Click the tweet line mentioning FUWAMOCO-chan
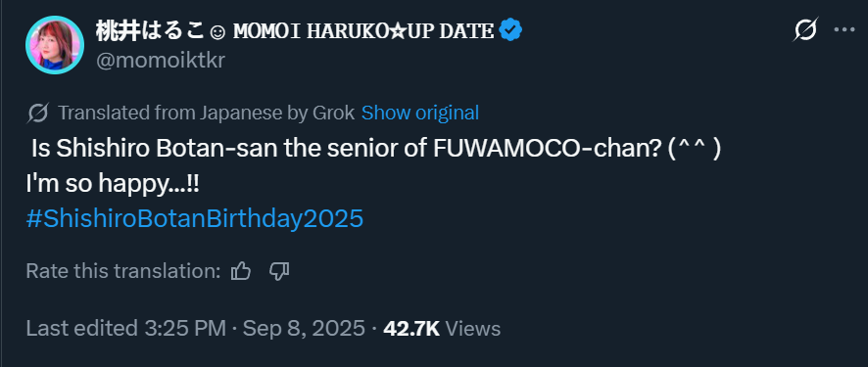868x367 pixels. click(x=375, y=149)
